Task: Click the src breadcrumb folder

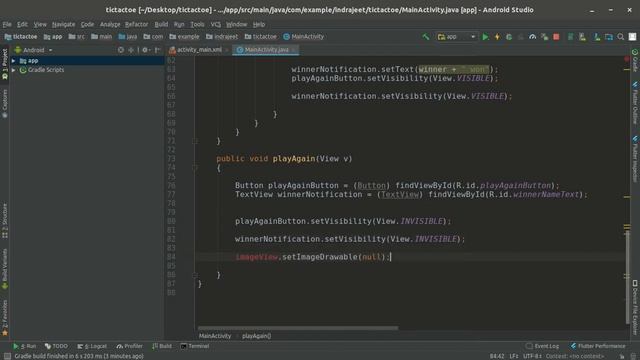Action: [x=76, y=37]
